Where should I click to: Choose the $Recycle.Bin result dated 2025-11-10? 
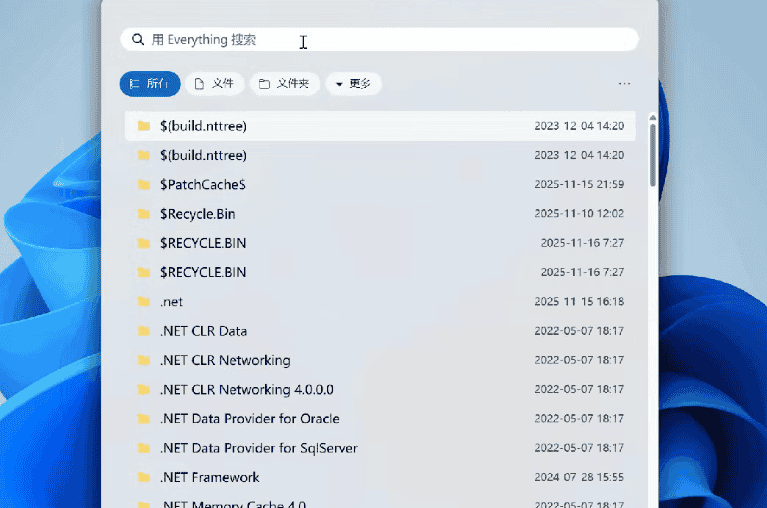[197, 214]
